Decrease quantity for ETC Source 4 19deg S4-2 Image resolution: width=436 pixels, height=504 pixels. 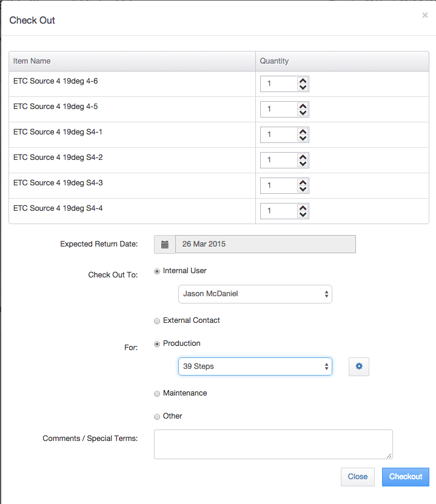303,164
